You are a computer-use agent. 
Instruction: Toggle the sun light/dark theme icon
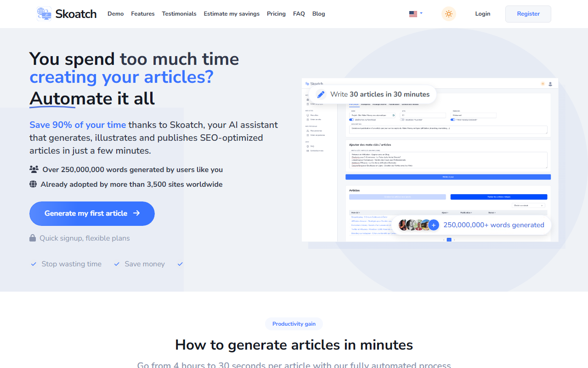tap(449, 14)
